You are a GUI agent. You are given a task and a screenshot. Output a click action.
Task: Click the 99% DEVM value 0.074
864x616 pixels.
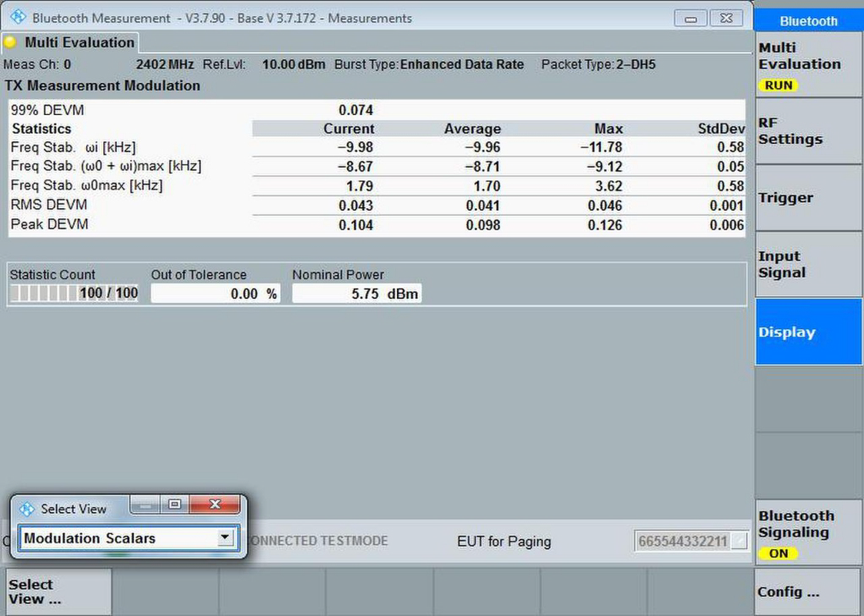click(356, 110)
